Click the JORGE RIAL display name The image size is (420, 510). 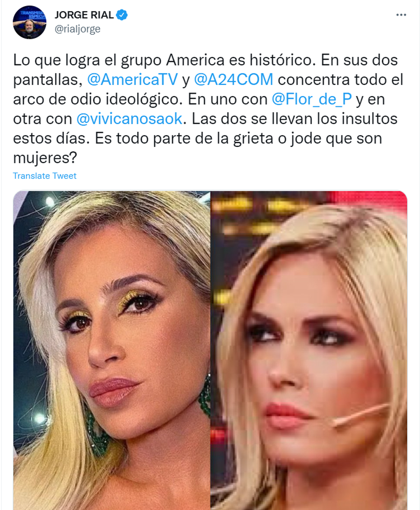[x=84, y=15]
